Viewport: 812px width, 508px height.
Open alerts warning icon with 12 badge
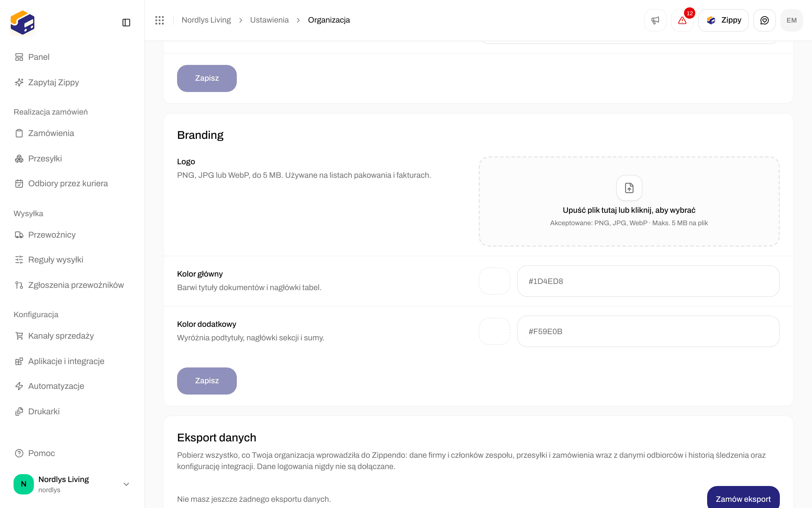click(682, 20)
